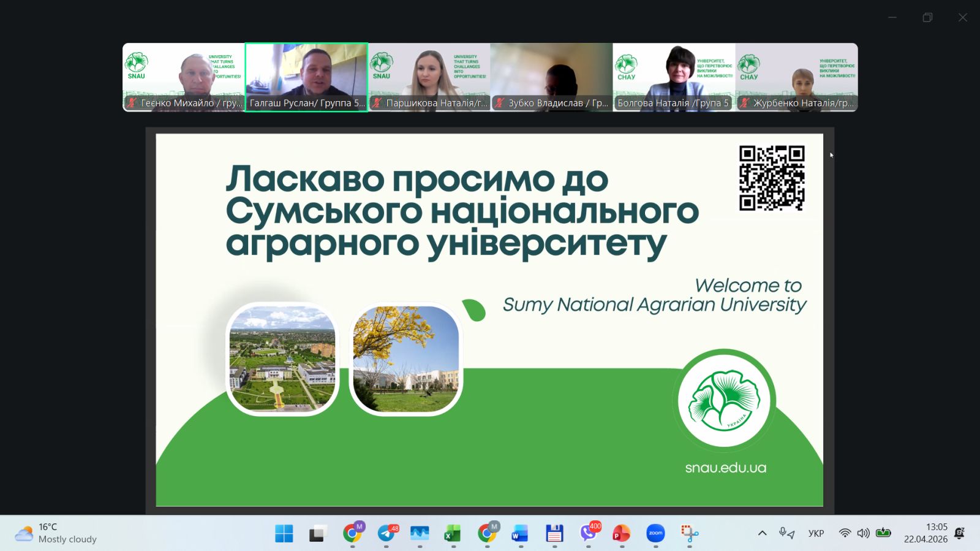This screenshot has height=551, width=980.
Task: Open the Snipping Tool taskbar icon
Action: point(689,533)
